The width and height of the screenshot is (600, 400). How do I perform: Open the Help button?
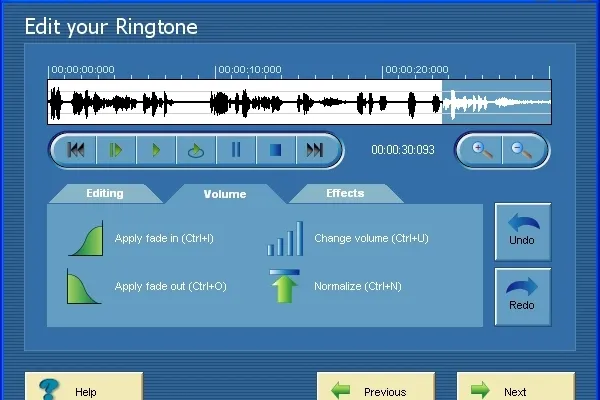tap(84, 387)
